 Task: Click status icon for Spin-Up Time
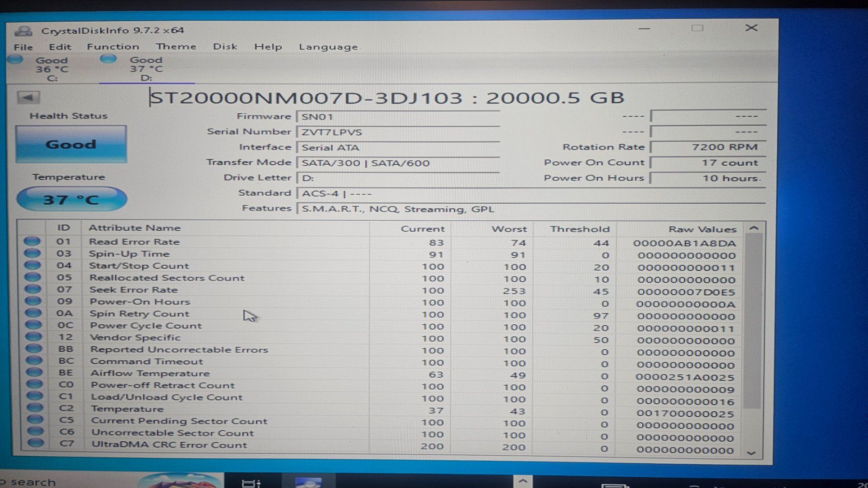(x=32, y=253)
